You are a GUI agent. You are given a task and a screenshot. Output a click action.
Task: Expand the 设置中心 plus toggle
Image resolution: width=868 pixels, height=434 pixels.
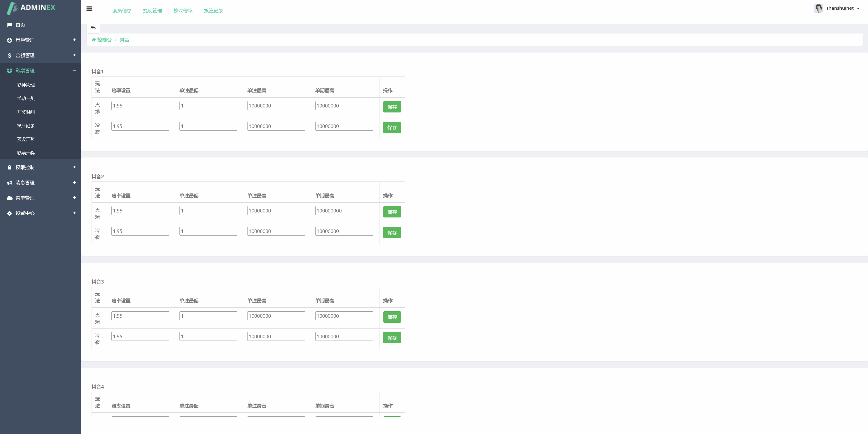point(74,213)
